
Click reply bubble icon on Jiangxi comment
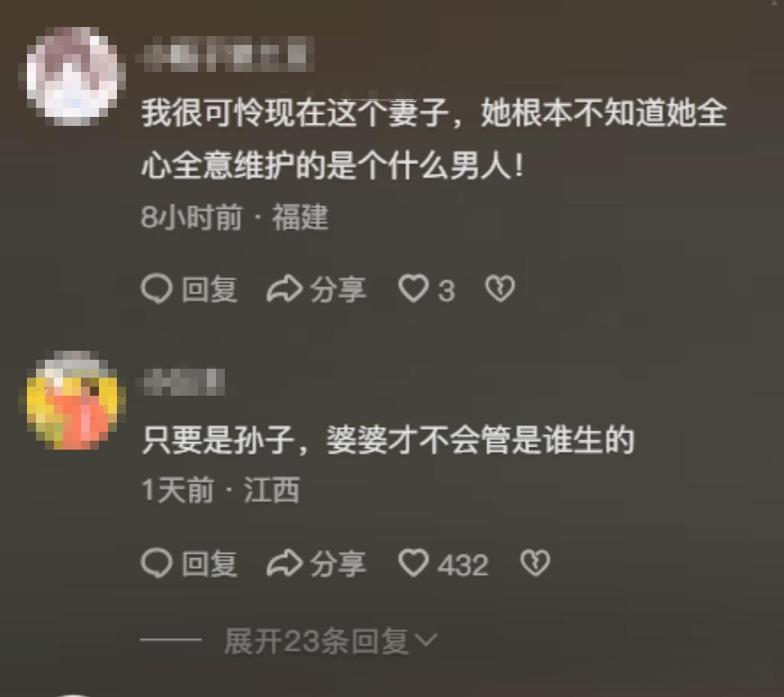157,563
